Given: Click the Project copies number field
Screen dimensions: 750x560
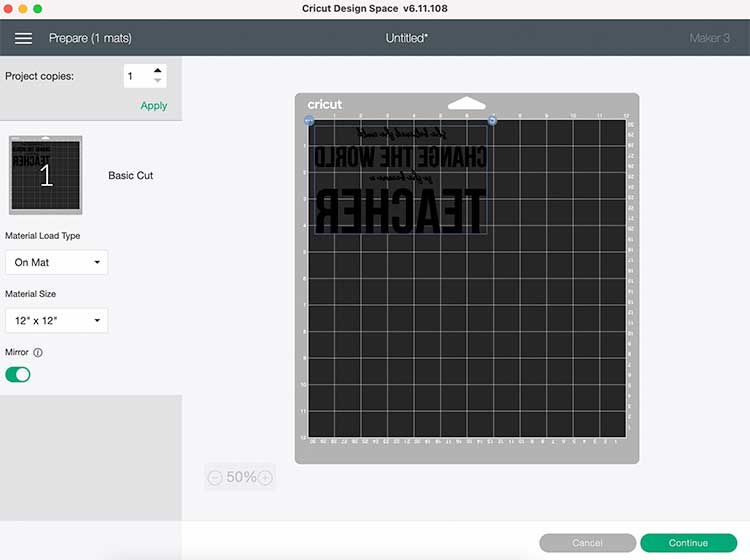Looking at the screenshot, I should click(x=145, y=76).
